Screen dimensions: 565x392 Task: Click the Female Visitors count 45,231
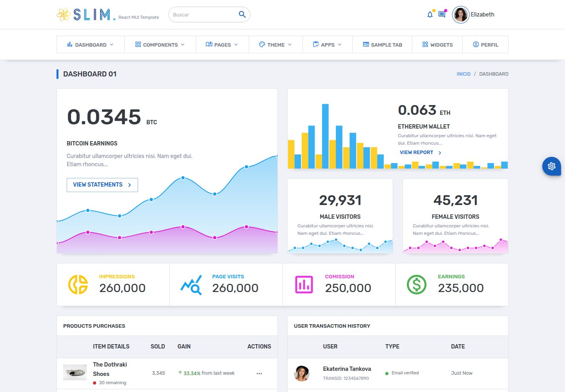(456, 200)
